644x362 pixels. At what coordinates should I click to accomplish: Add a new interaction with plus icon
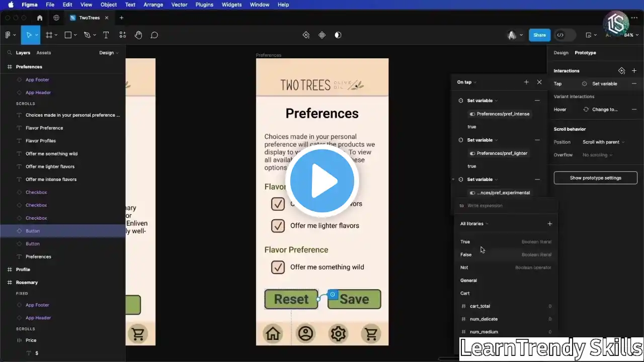click(634, 71)
